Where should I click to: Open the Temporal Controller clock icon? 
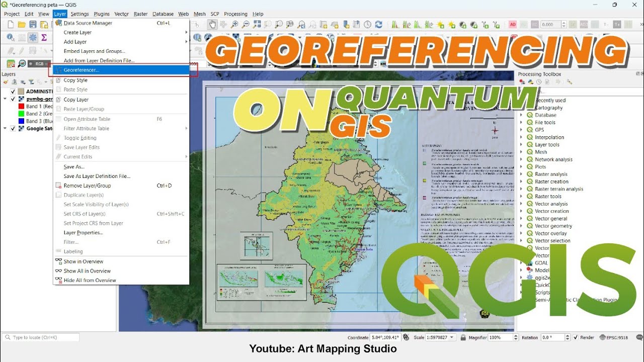coord(368,24)
